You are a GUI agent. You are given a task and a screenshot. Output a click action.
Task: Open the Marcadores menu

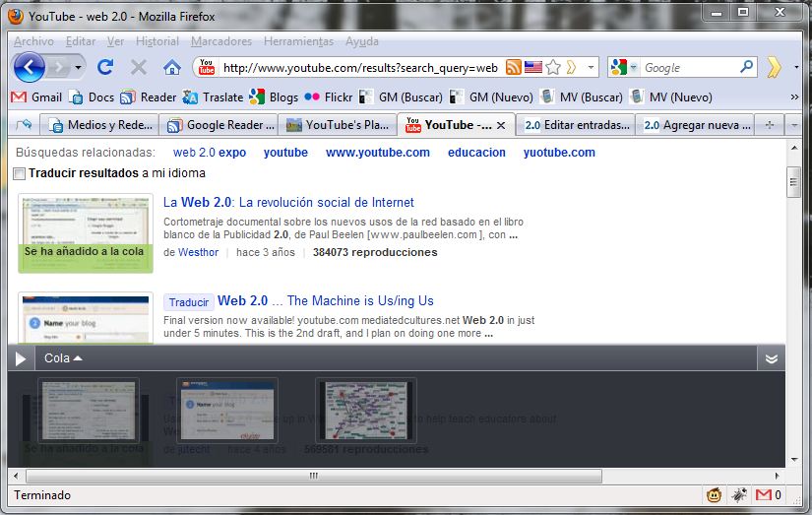(221, 41)
